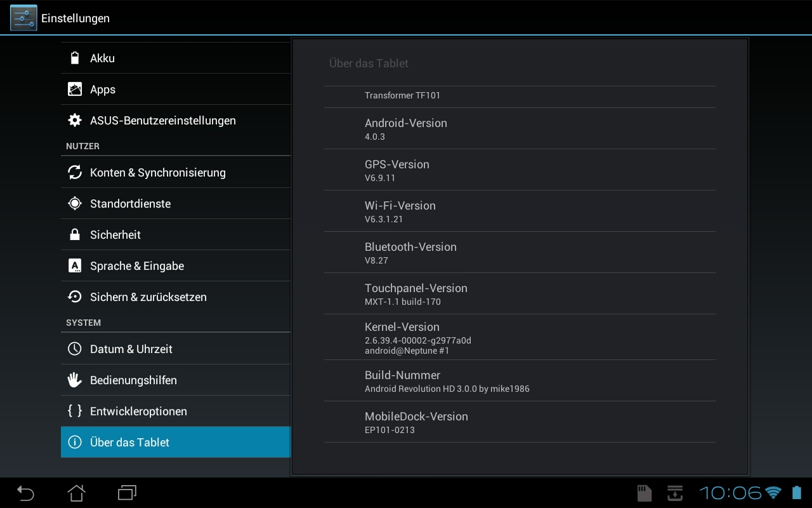Open Bedienungshilfen settings

(176, 380)
